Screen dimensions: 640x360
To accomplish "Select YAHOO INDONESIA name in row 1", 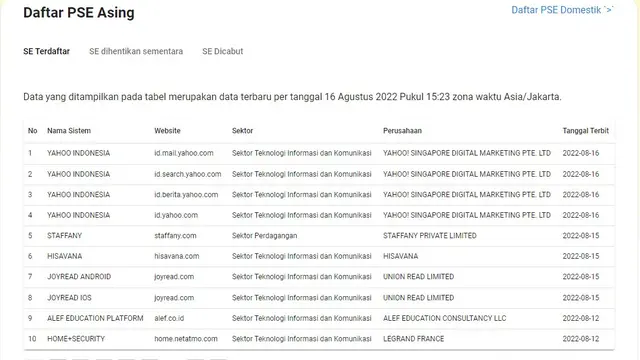I will [78, 153].
